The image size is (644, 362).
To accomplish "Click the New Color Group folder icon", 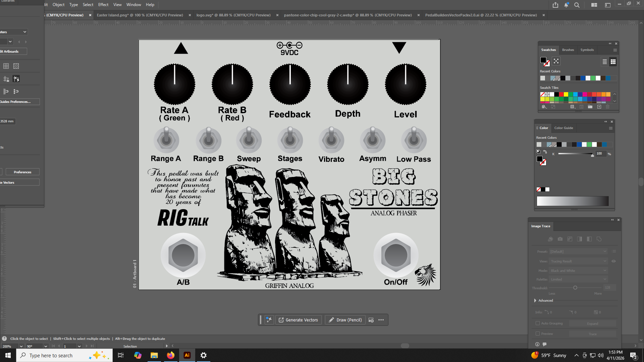I will [590, 107].
